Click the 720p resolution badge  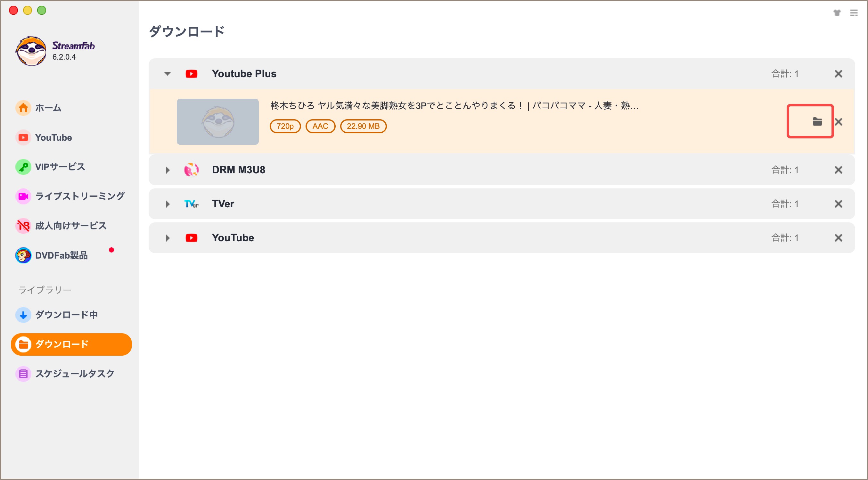tap(285, 126)
